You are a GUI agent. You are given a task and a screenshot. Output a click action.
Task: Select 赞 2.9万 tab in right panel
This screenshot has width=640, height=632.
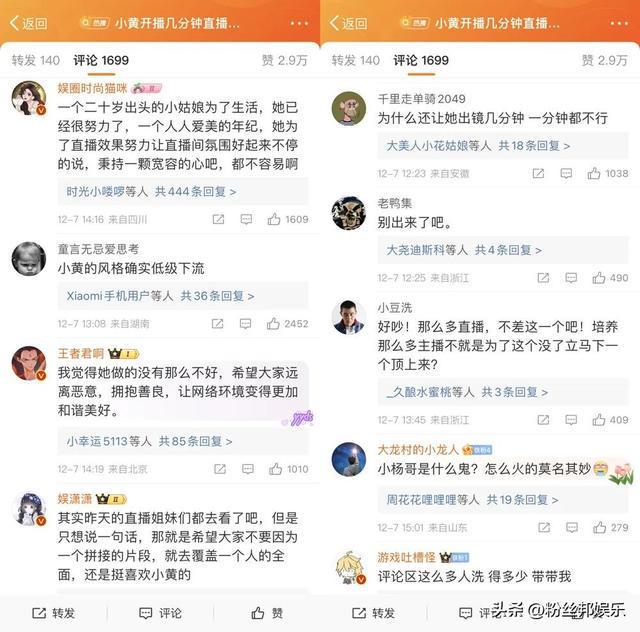(604, 60)
